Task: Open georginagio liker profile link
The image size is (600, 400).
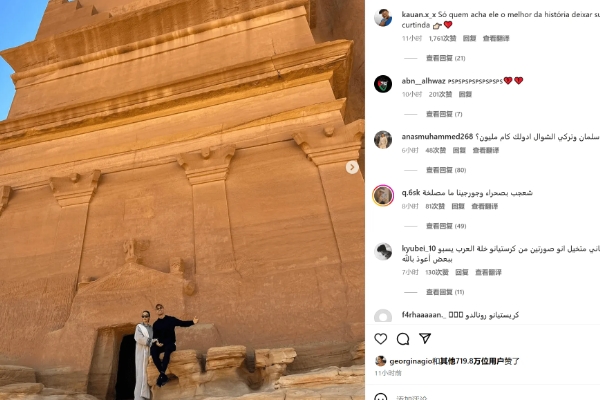Action: [x=411, y=361]
